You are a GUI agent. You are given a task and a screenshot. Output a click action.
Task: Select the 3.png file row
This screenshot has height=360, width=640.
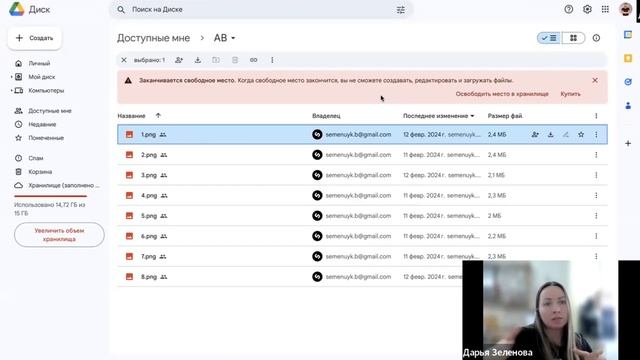(362, 175)
